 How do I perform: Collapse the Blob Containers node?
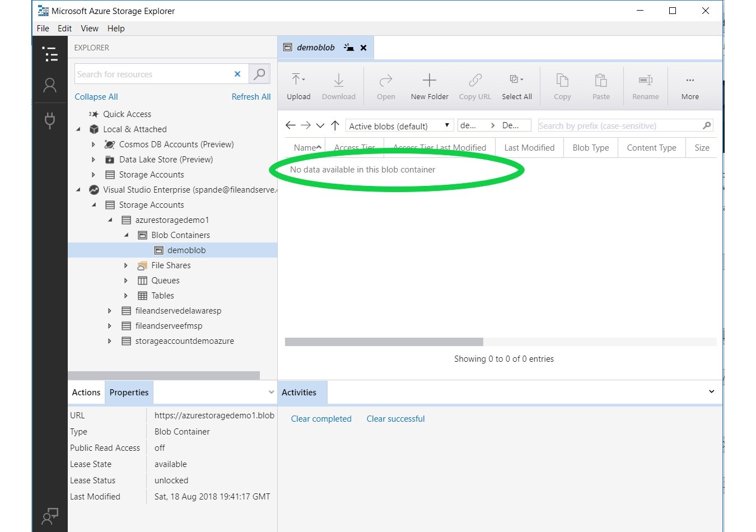[x=126, y=235]
